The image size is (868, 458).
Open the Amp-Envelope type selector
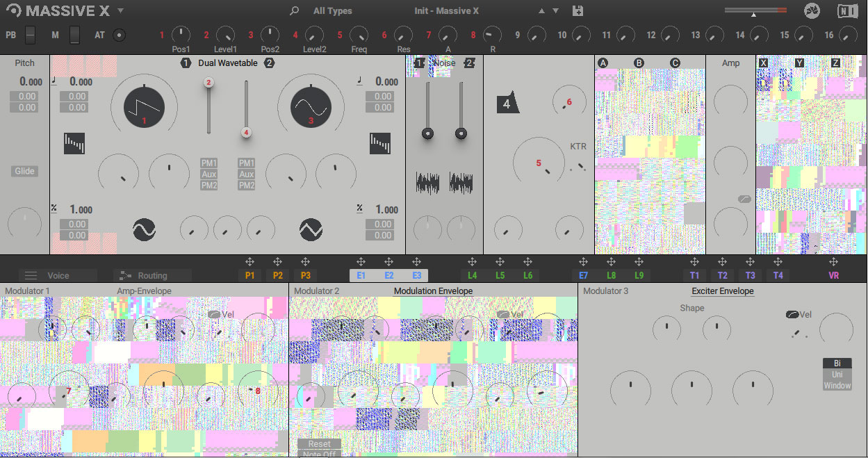pos(144,291)
